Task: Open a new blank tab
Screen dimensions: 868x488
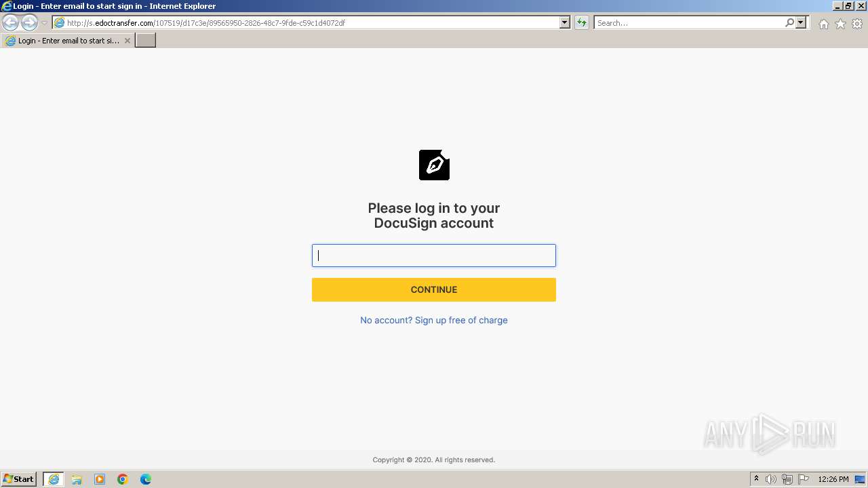Action: pos(146,41)
